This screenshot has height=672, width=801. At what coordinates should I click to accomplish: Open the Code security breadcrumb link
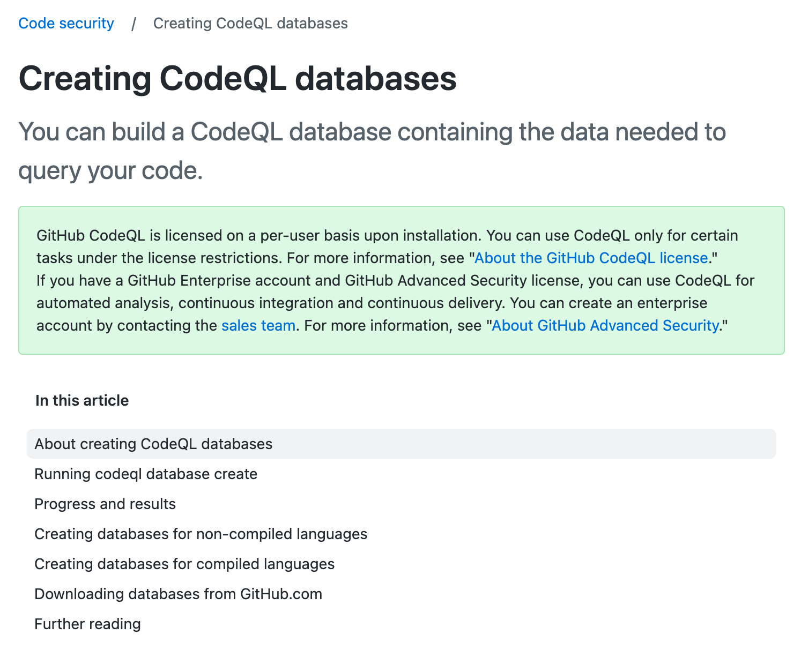click(x=66, y=24)
